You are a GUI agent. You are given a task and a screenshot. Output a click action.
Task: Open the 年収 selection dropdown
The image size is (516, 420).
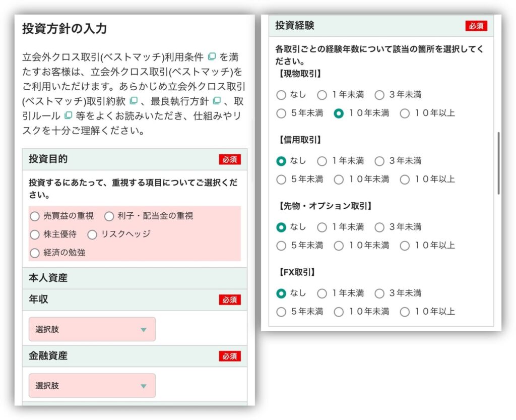click(92, 329)
